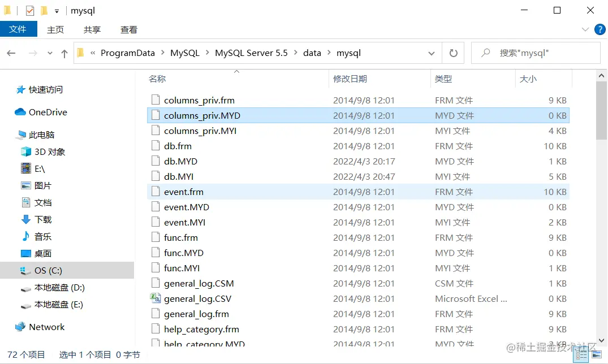Select file name general_log.frm
Viewport: 608px width, 364px height.
coord(196,314)
